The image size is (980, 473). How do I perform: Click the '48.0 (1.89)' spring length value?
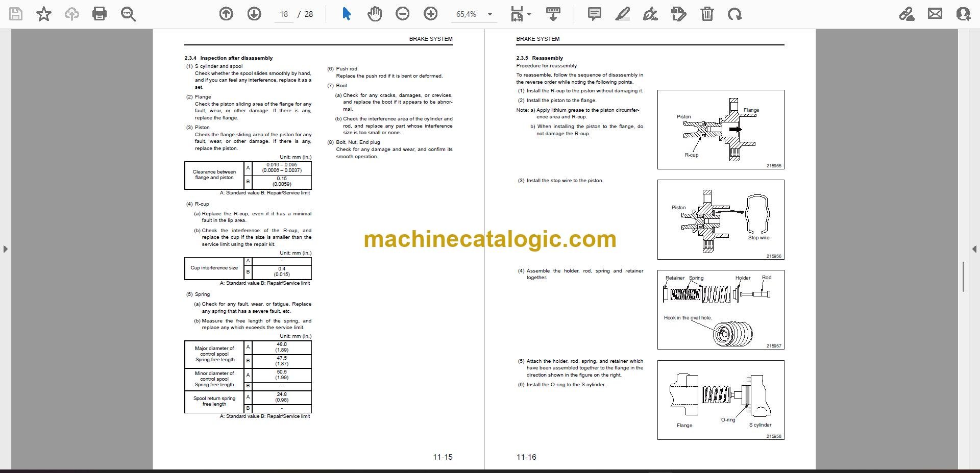[x=282, y=347]
